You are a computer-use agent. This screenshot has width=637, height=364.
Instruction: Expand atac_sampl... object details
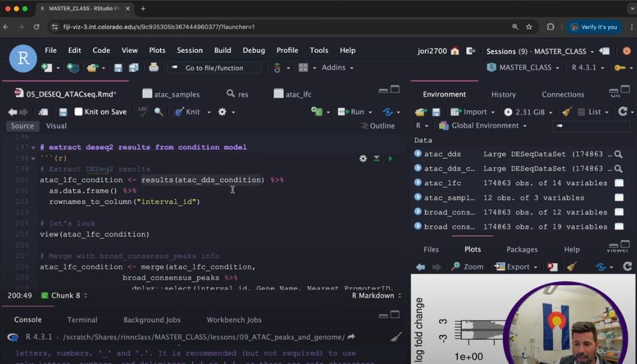[x=417, y=197]
